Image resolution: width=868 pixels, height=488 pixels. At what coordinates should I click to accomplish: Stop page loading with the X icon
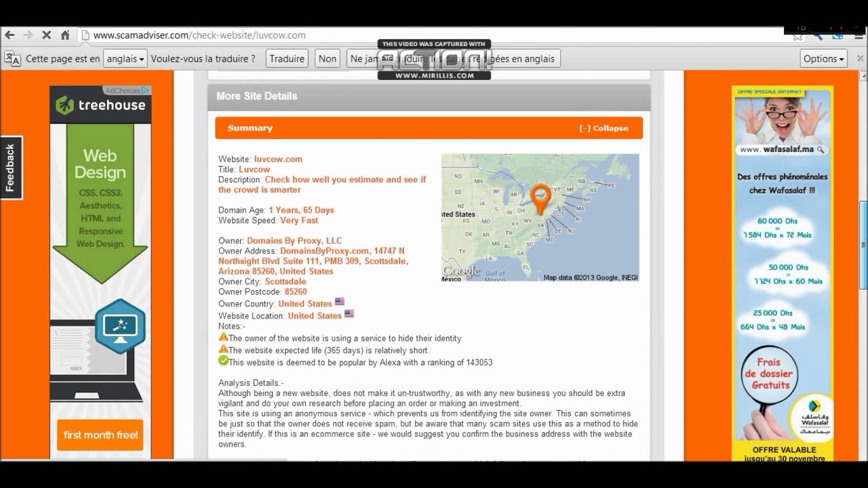(47, 35)
